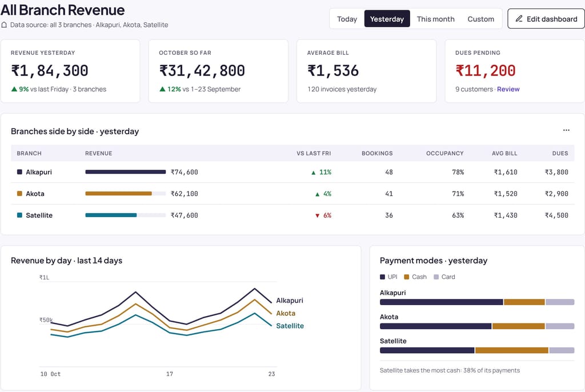Viewport: 585px width, 392px height.
Task: Sort by the Occupancy column header
Action: pyautogui.click(x=444, y=154)
